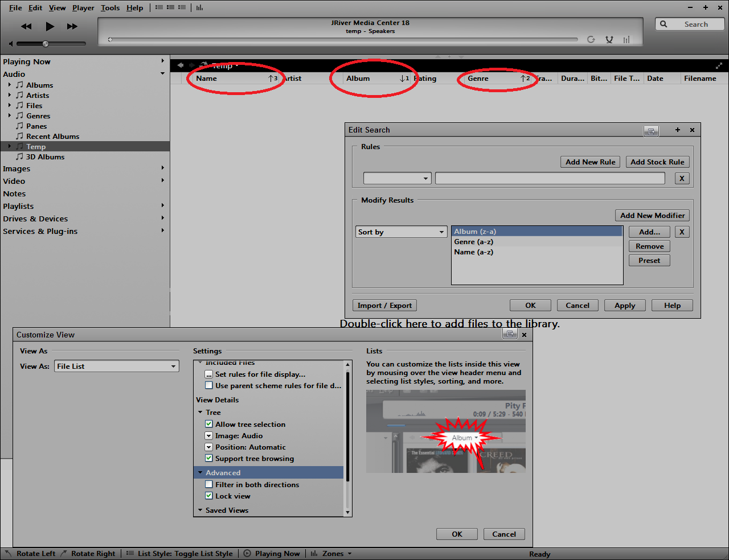Toggle Allow tree selection checkbox
Screen dimensions: 729x560
[209, 424]
